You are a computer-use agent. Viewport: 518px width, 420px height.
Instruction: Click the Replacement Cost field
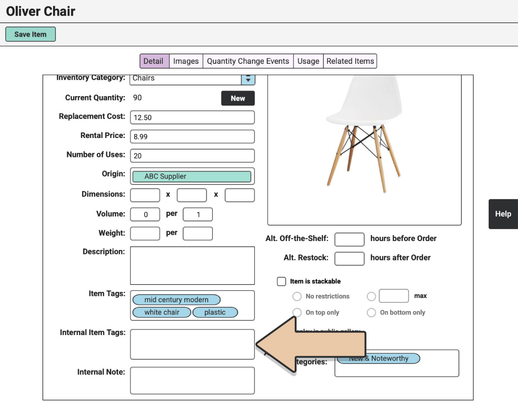[192, 117]
